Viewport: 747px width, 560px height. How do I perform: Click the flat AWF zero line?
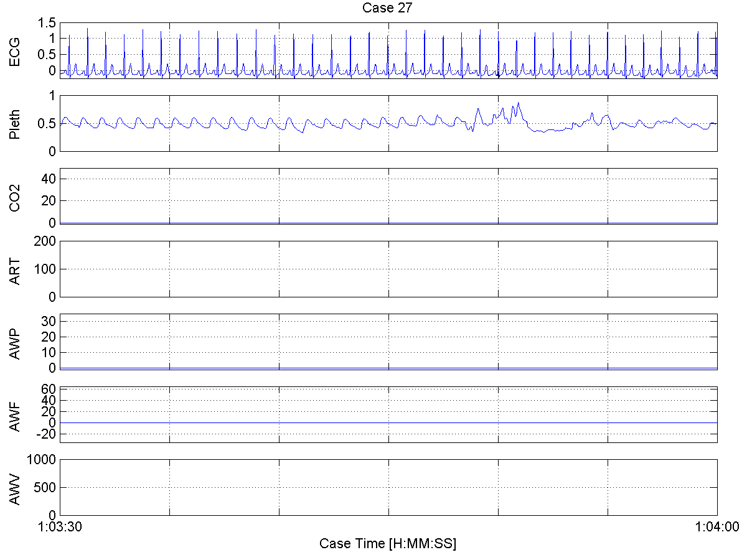(388, 423)
